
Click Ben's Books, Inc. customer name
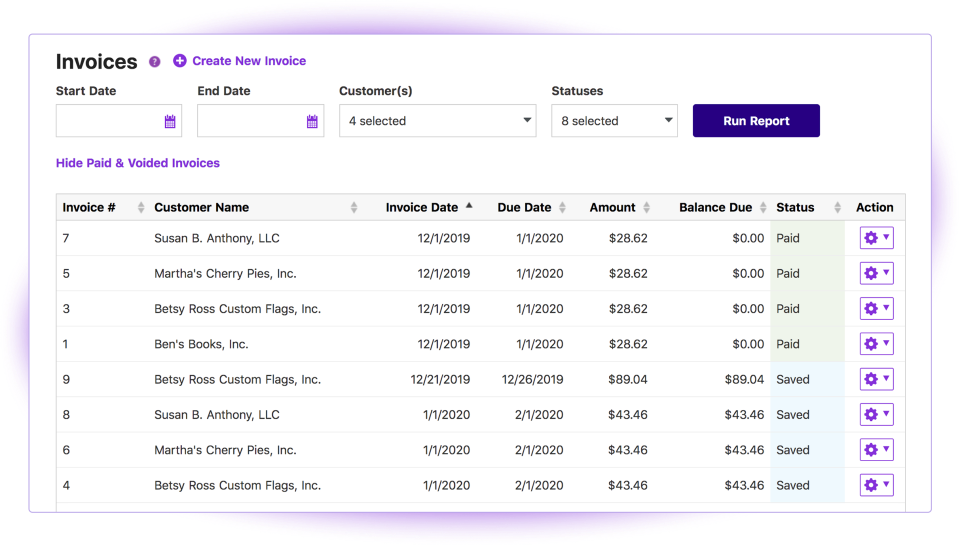pos(201,344)
